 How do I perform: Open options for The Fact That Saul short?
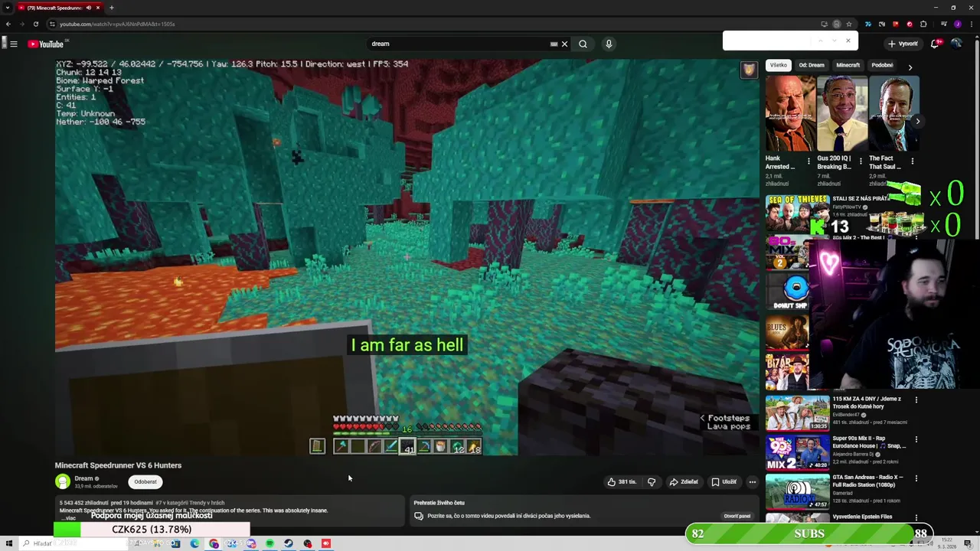point(913,161)
